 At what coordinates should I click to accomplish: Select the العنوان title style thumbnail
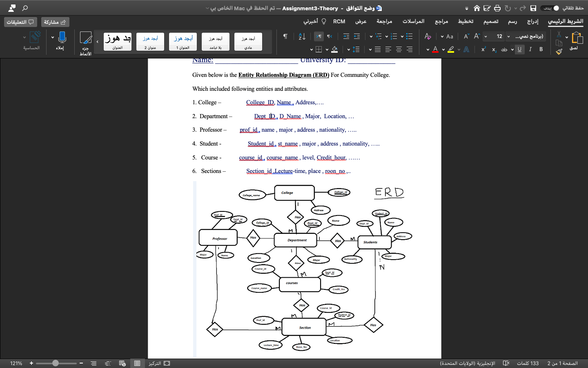117,41
